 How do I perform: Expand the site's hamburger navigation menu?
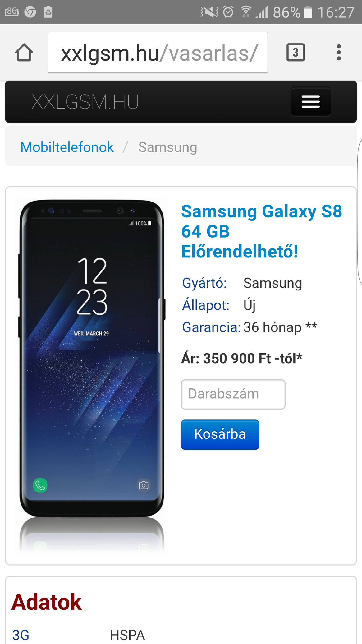pyautogui.click(x=310, y=101)
